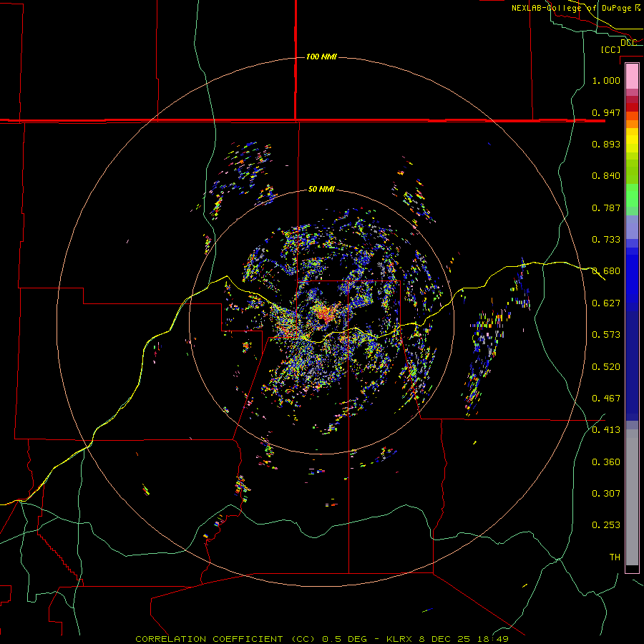Click the 0.307 scale value
Screen dimensions: 644x644
click(606, 494)
